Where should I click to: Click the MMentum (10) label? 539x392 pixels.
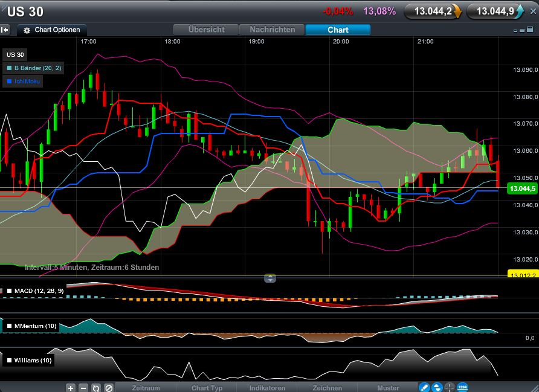coord(36,326)
